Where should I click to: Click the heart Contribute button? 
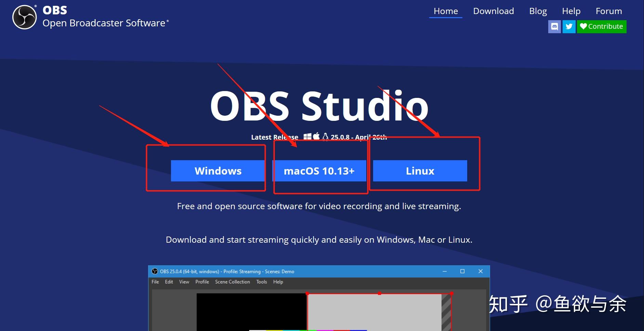602,26
